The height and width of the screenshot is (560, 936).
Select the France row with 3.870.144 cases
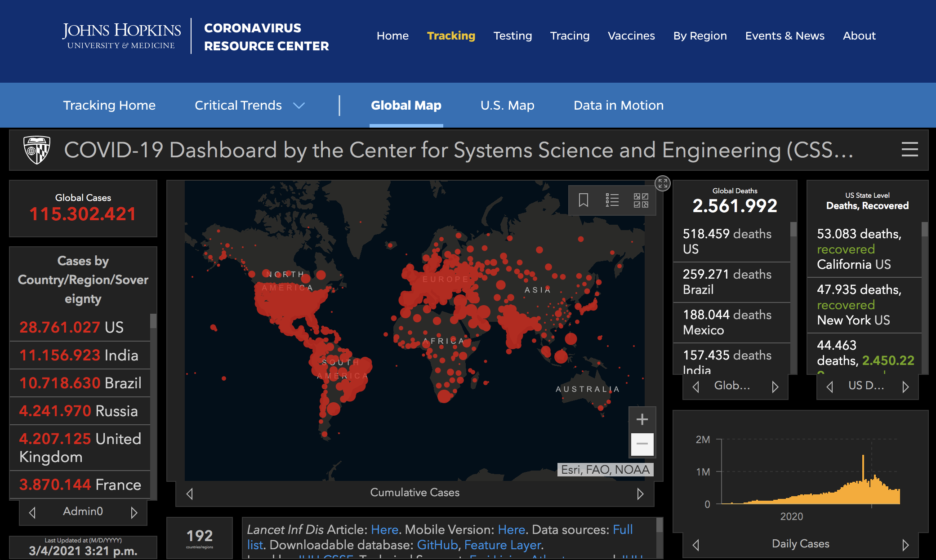(80, 484)
